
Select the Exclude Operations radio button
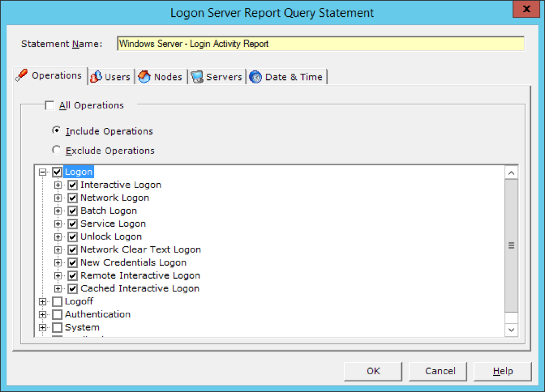56,150
